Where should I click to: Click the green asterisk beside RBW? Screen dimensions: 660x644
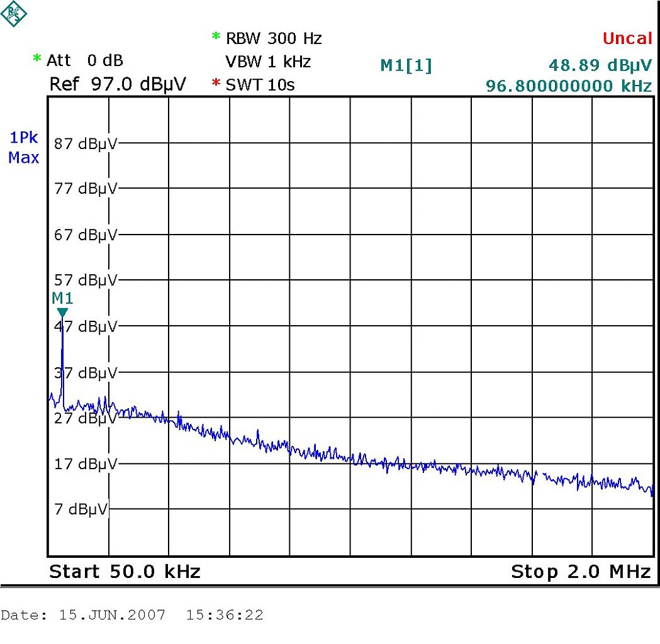[216, 36]
